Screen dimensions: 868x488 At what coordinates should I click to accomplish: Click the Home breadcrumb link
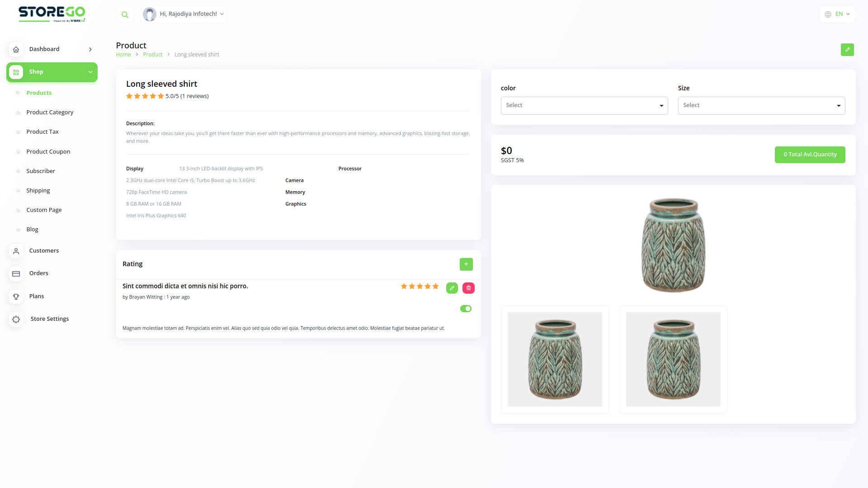[123, 55]
